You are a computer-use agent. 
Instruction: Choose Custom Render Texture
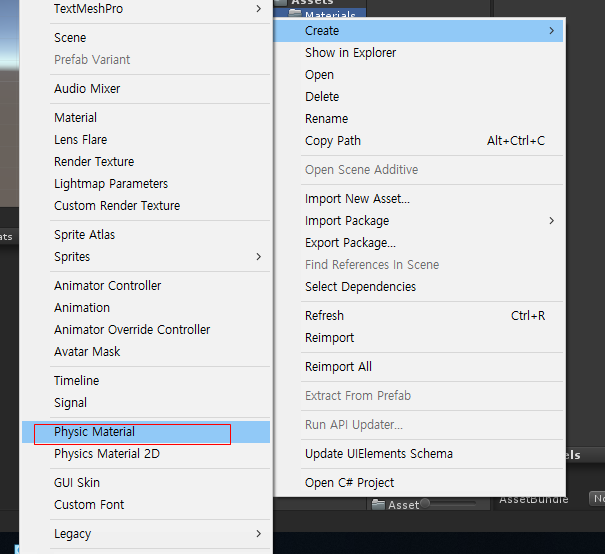(x=146, y=206)
